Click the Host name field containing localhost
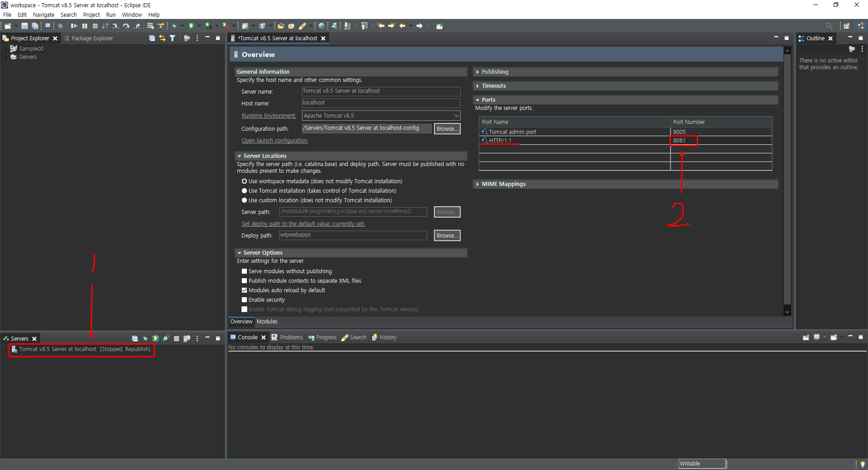 coord(381,103)
